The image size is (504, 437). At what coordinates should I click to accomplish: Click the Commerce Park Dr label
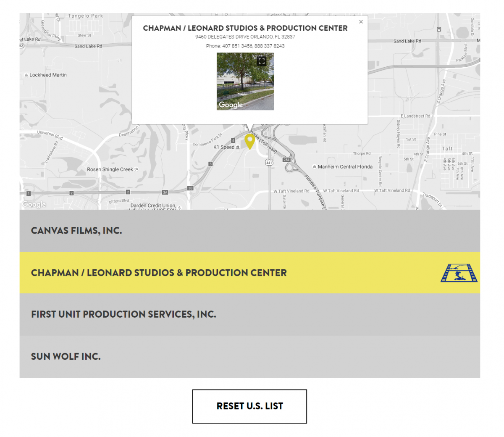click(x=207, y=140)
